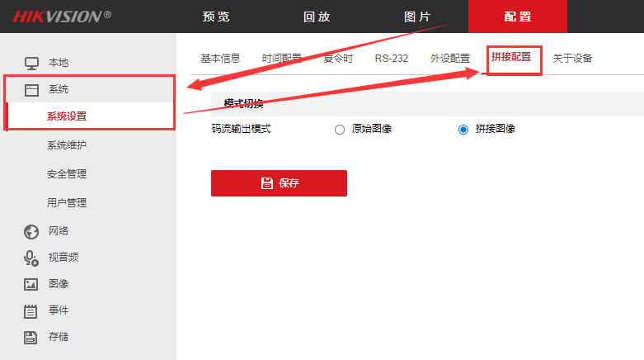
Task: Select 安全管理 in the sidebar
Action: coord(67,174)
